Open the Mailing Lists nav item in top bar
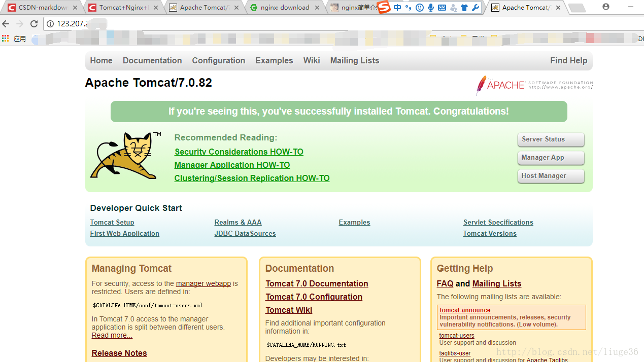 click(x=355, y=60)
